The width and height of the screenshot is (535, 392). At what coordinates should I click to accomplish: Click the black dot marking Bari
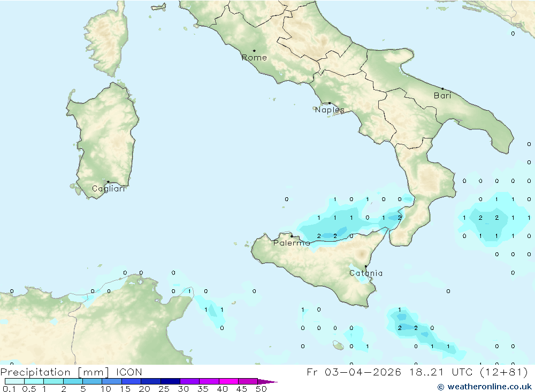coord(442,89)
